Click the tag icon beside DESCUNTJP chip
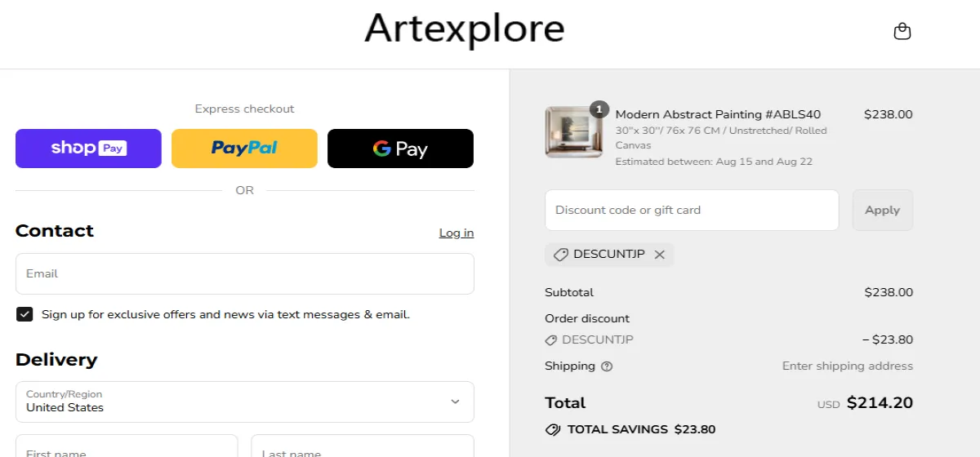Image resolution: width=980 pixels, height=457 pixels. [x=561, y=255]
